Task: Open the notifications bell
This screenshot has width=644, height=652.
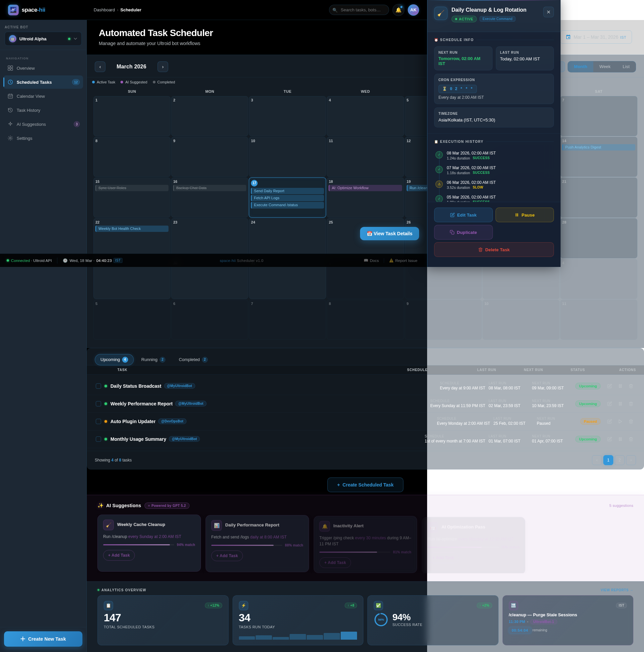Action: (x=399, y=10)
